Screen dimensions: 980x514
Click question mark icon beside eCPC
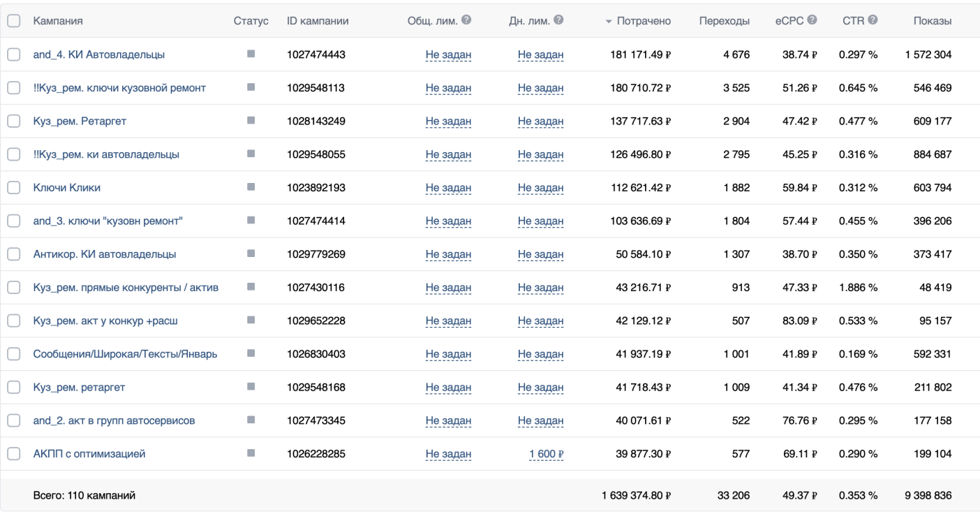click(x=812, y=21)
